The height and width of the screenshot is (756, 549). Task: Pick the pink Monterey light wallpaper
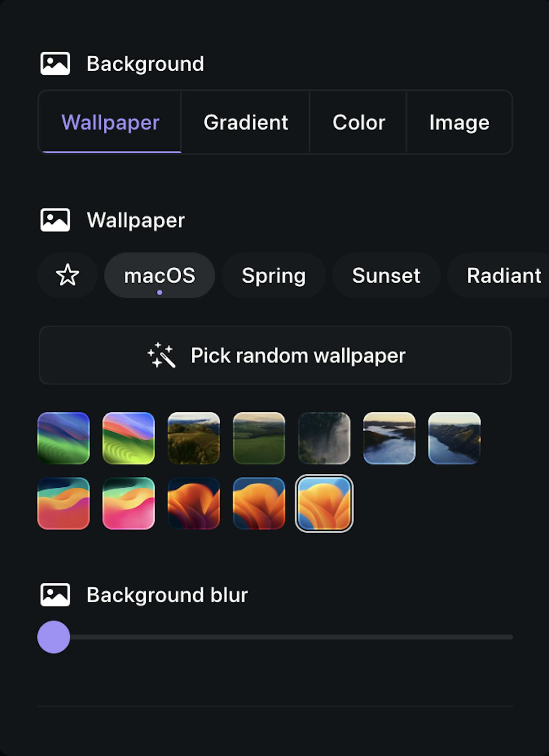(129, 503)
